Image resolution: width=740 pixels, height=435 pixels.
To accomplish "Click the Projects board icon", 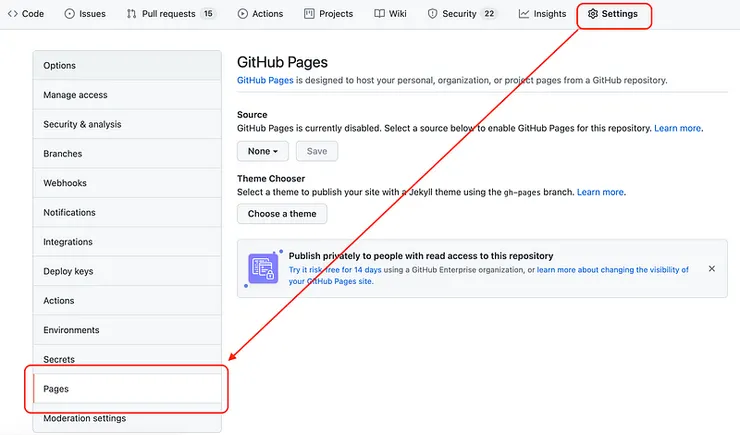I will click(309, 14).
